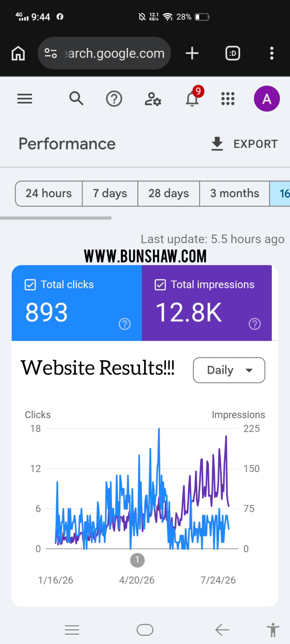Select the 7 days range

[x=110, y=194]
